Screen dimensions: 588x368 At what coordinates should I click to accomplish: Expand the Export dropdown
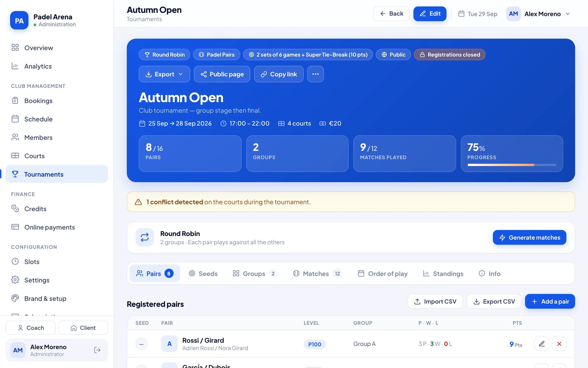click(x=164, y=74)
